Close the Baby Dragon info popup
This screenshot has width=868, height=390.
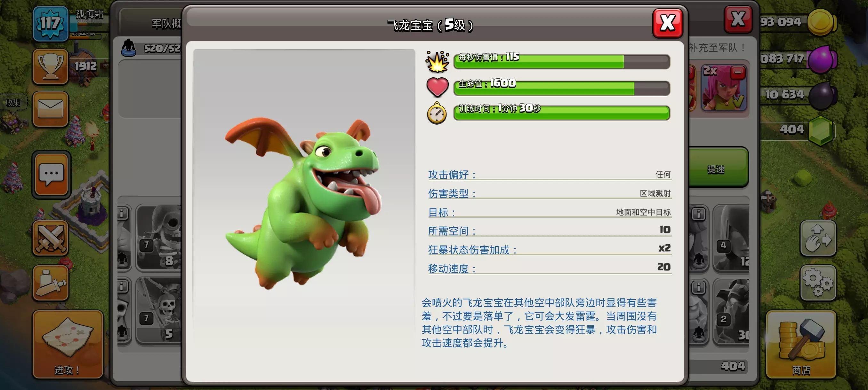[x=668, y=24]
